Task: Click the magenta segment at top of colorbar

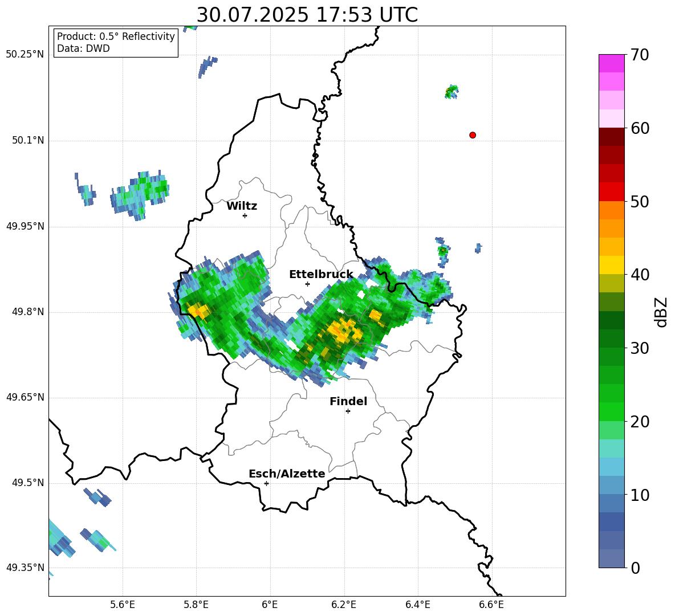Action: click(x=611, y=63)
